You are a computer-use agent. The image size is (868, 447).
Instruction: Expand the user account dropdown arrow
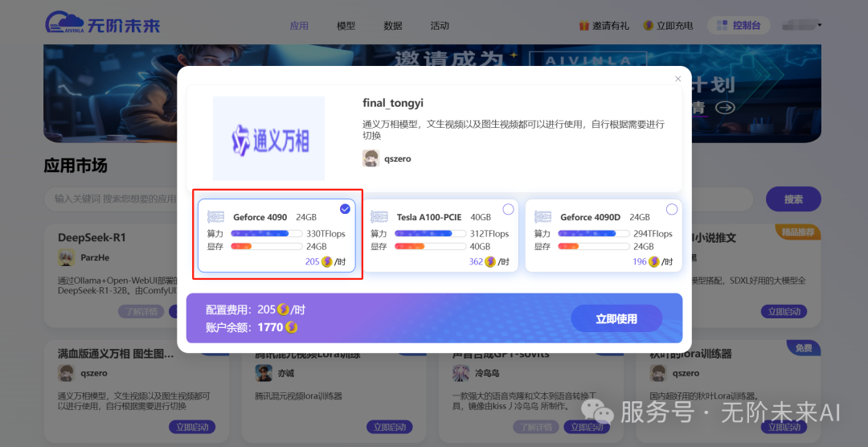click(x=820, y=25)
